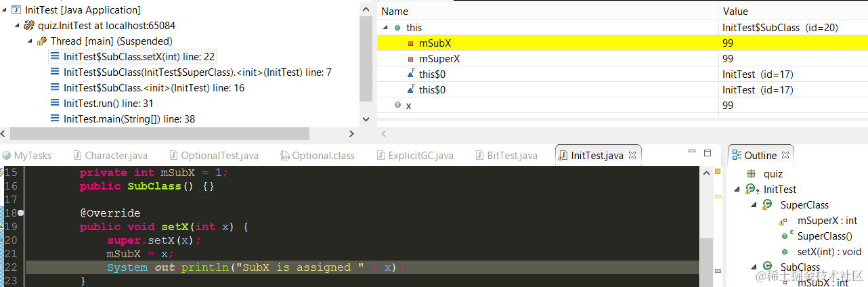The width and height of the screenshot is (868, 287).
Task: Minimize the editor area
Action: [692, 153]
